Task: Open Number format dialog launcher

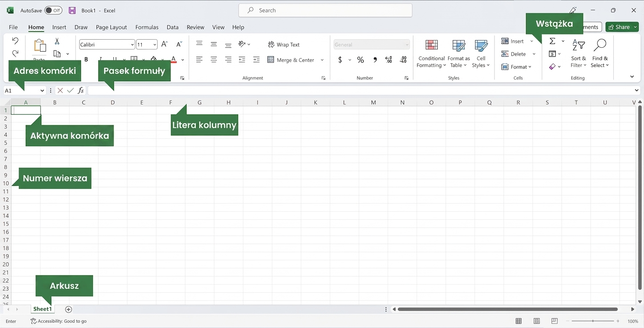Action: (x=406, y=78)
